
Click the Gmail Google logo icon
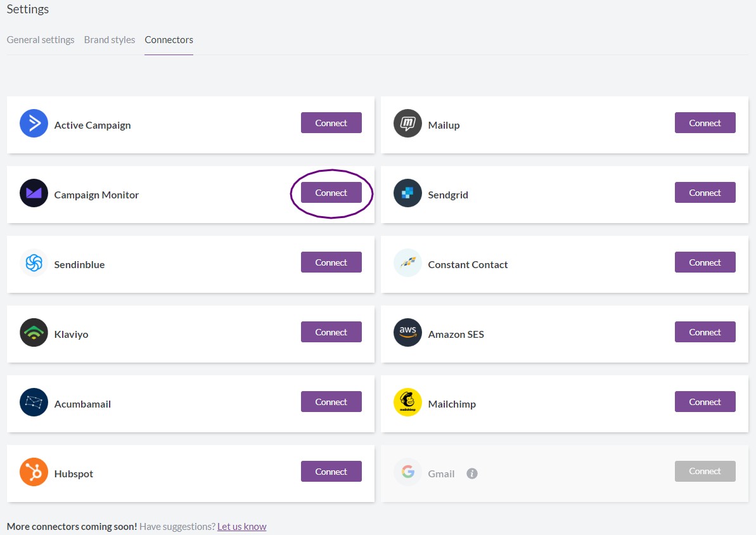(x=408, y=472)
